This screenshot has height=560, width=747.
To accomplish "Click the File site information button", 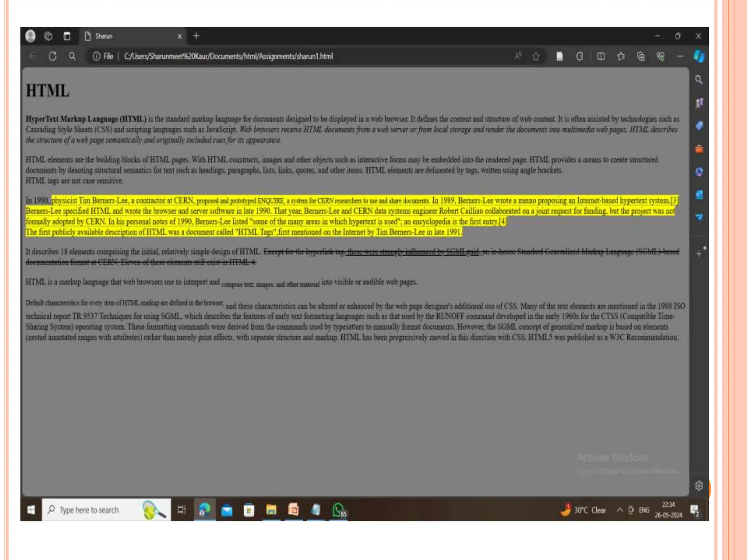I will (x=103, y=57).
